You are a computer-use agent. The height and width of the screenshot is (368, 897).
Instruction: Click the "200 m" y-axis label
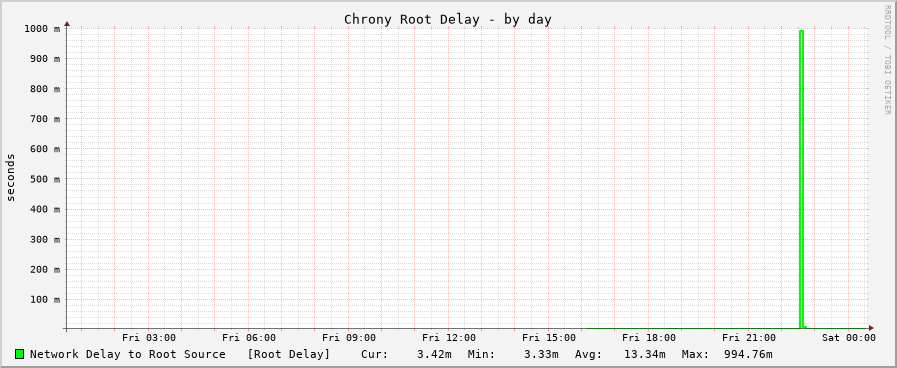coord(46,269)
